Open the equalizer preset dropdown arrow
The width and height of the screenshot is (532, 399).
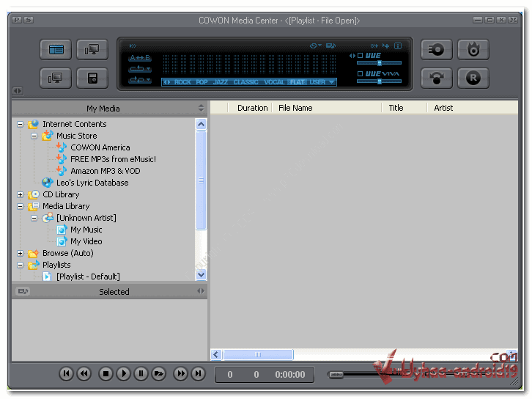[331, 82]
